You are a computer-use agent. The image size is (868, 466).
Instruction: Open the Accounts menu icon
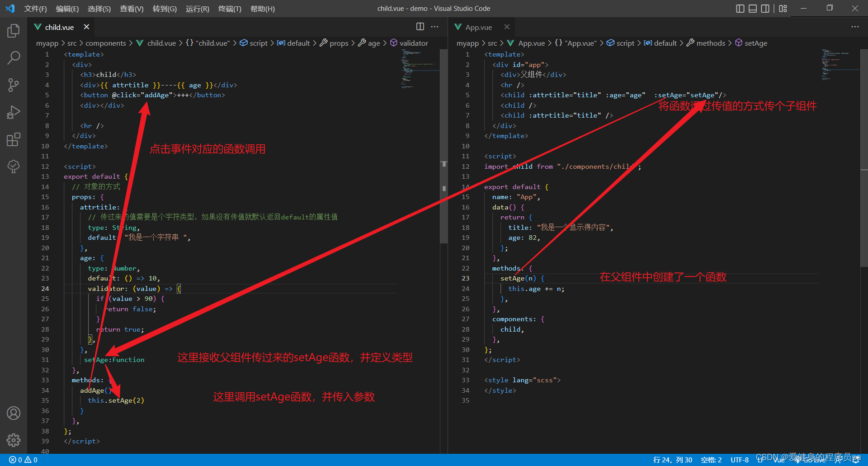[14, 413]
